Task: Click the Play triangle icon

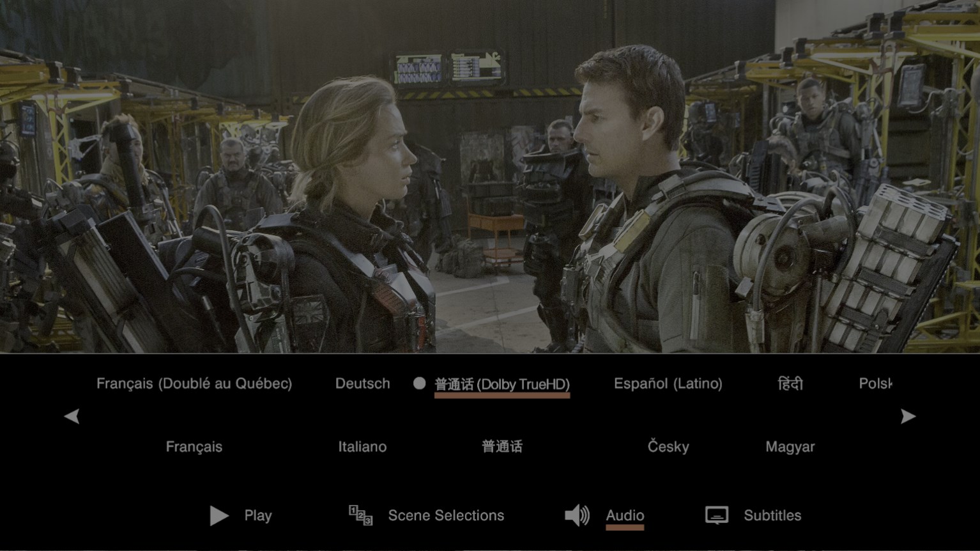Action: point(219,515)
